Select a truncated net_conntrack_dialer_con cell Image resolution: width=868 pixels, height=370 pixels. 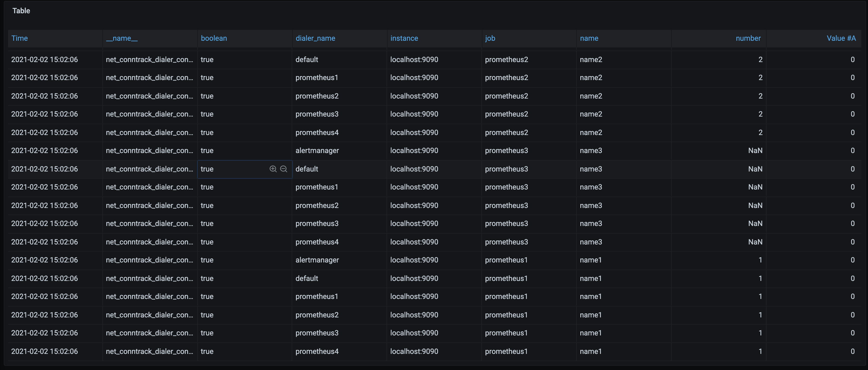tap(150, 59)
